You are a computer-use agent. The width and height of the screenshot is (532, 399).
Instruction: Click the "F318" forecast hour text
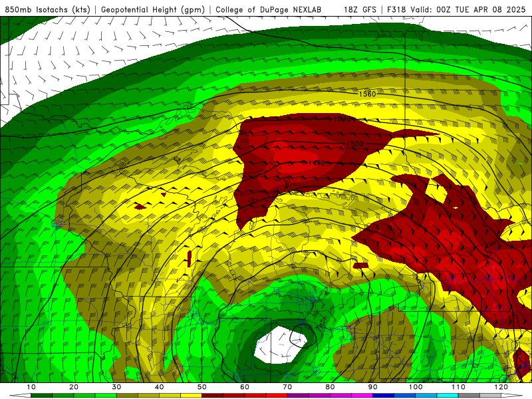tap(397, 9)
